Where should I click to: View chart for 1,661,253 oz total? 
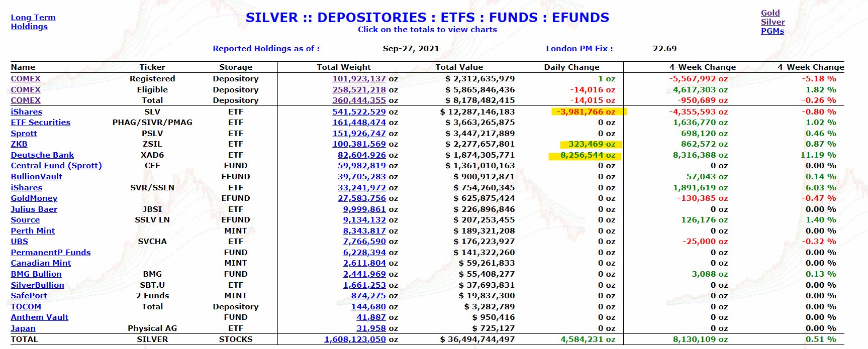coord(364,285)
